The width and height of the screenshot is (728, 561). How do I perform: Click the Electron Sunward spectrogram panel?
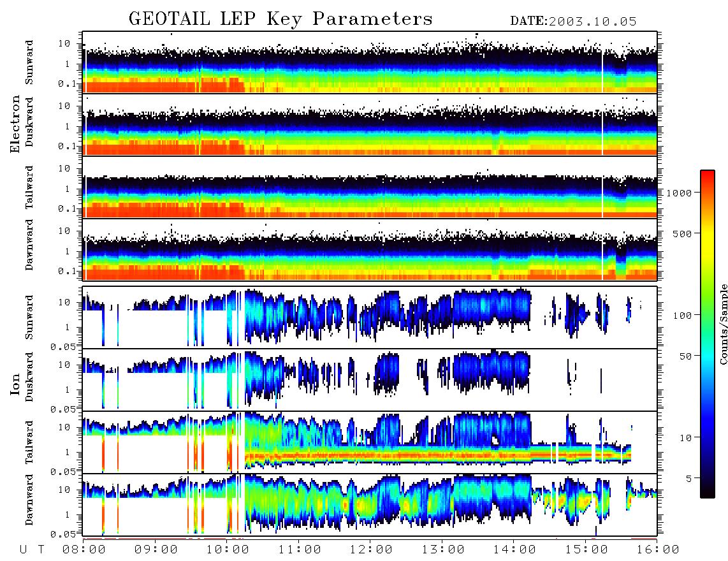pyautogui.click(x=370, y=62)
